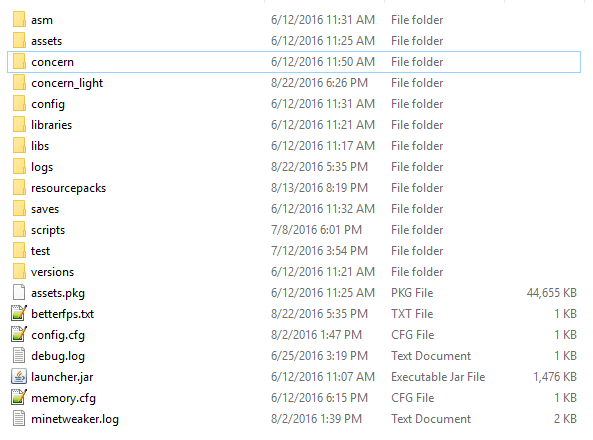Click the config folder modified date
Screen dimensions: 593x440
click(x=323, y=104)
